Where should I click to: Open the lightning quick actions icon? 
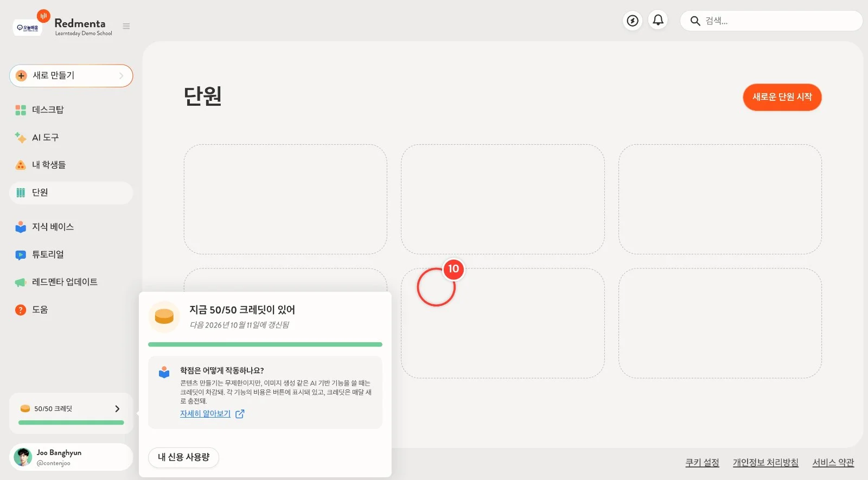pos(633,21)
